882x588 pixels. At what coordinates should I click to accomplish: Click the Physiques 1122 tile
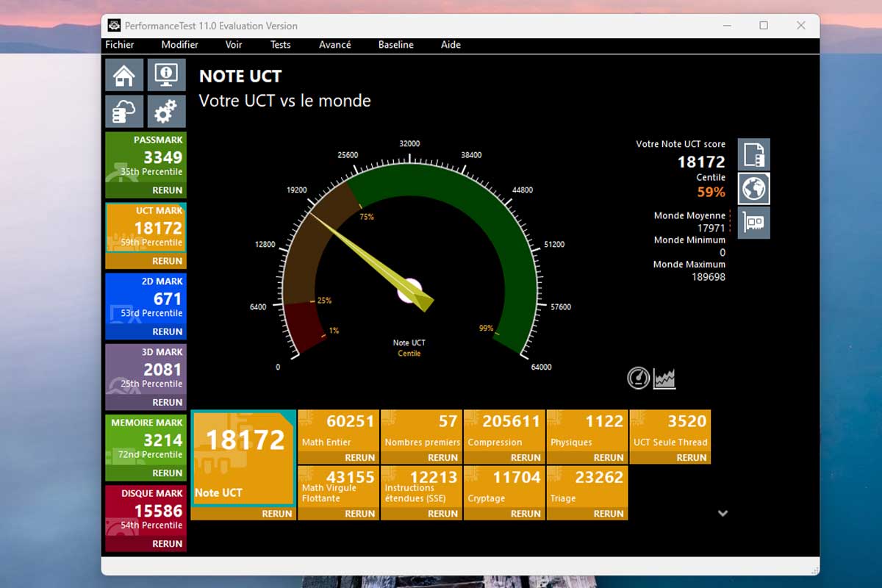[587, 431]
